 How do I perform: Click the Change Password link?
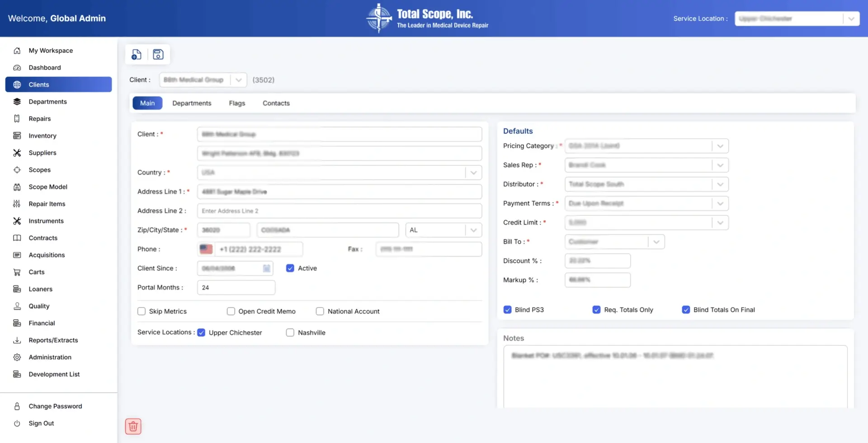(x=55, y=406)
